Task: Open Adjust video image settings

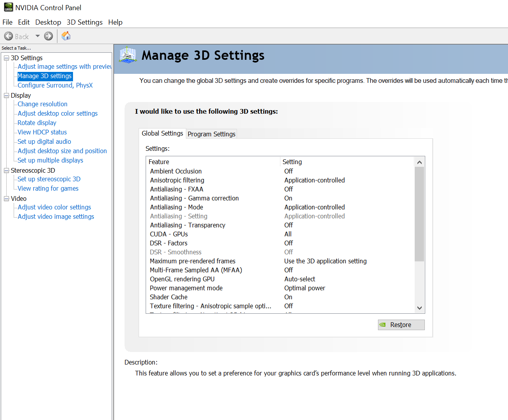Action: (56, 216)
